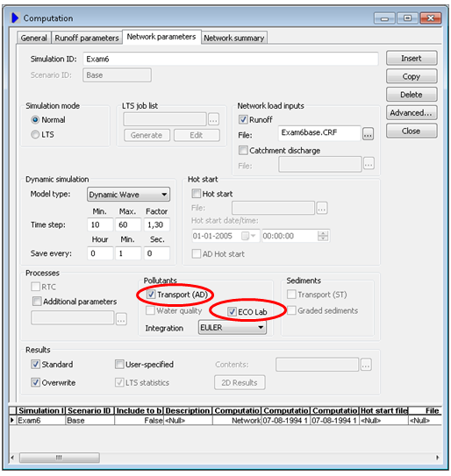Browse for the Runoff CRF file
Image resolution: width=451 pixels, height=476 pixels.
[368, 134]
